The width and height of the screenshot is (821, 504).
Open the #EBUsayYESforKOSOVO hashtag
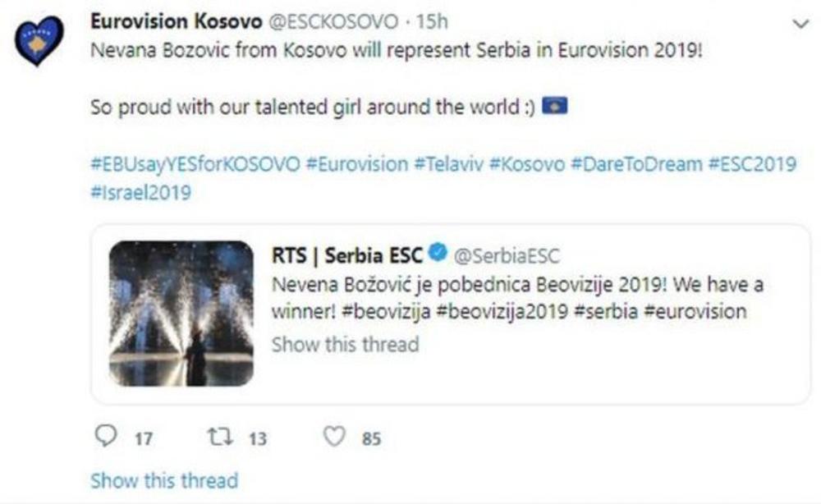click(195, 163)
